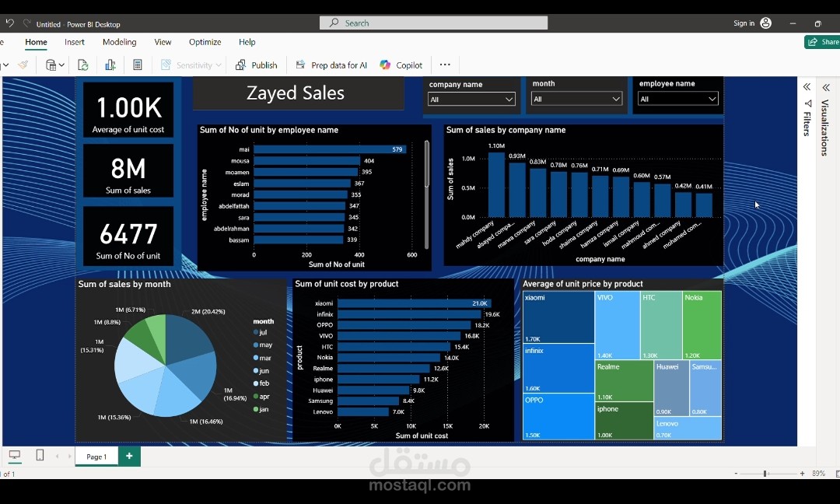Screen dimensions: 840x504
Task: Click the 6477 Sum of No of unit card
Action: pyautogui.click(x=128, y=236)
